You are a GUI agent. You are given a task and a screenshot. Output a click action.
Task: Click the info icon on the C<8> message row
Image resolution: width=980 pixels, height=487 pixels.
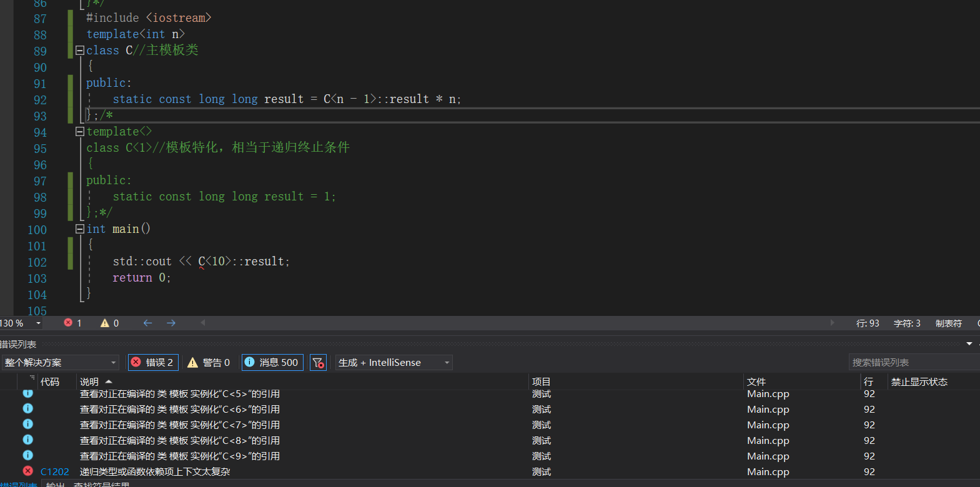[x=28, y=440]
